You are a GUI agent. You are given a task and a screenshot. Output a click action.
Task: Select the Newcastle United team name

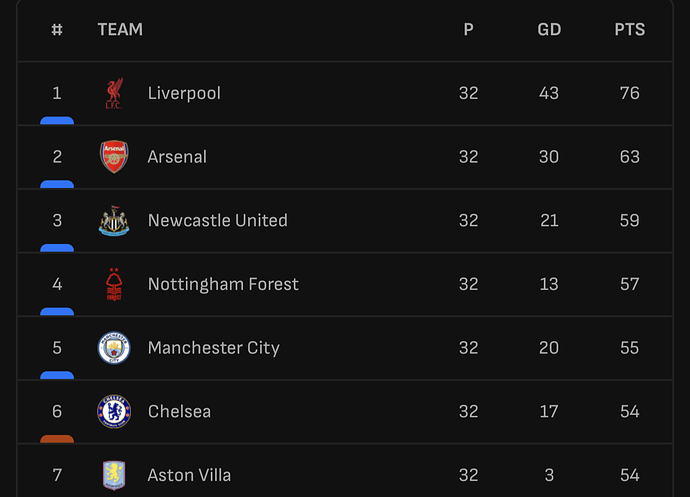pos(217,221)
